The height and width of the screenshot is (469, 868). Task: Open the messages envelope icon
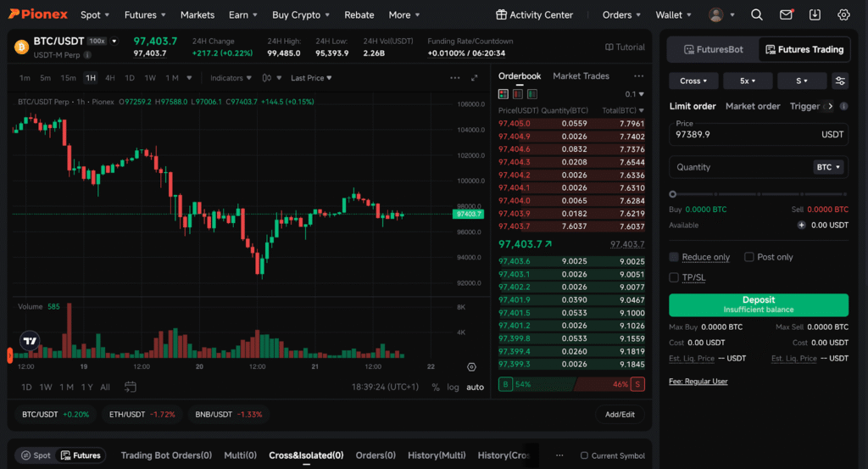(786, 15)
